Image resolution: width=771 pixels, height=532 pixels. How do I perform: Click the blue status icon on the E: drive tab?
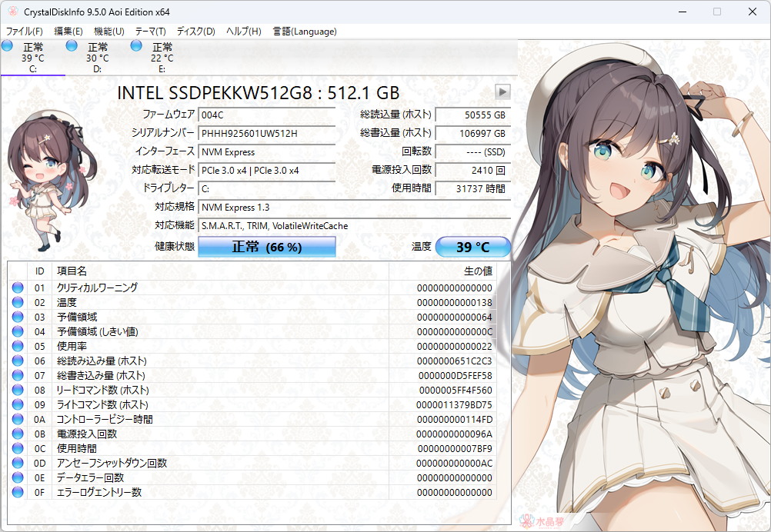pos(135,48)
